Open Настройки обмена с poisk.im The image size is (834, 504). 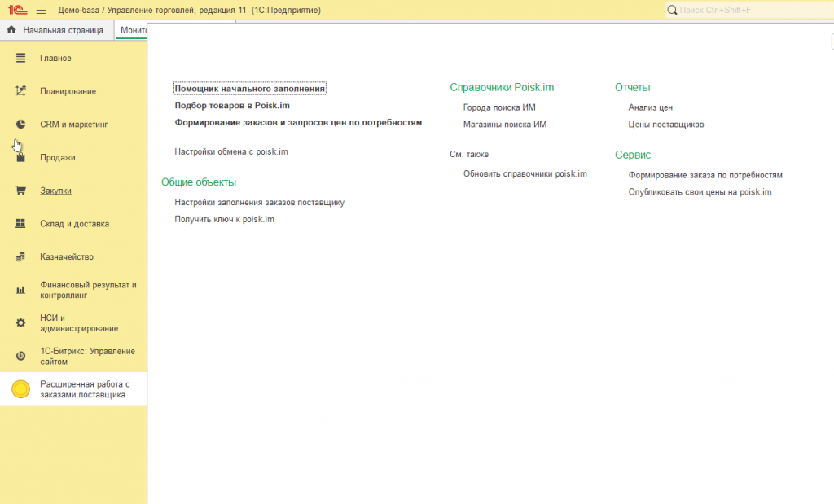(x=230, y=151)
